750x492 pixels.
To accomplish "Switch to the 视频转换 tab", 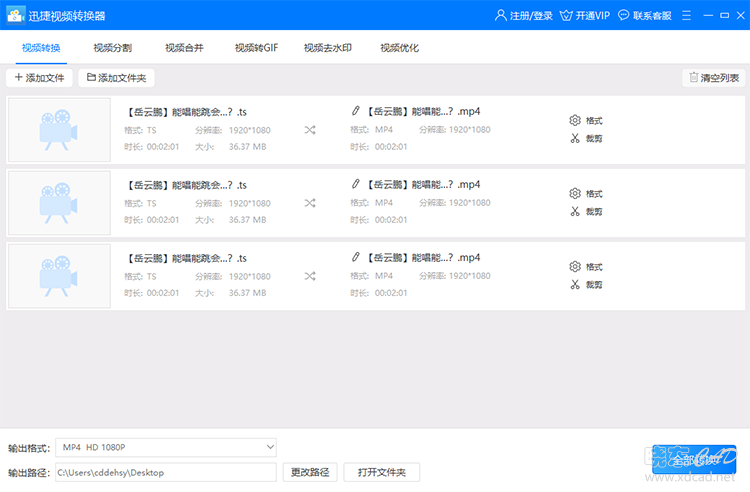I will (x=41, y=48).
